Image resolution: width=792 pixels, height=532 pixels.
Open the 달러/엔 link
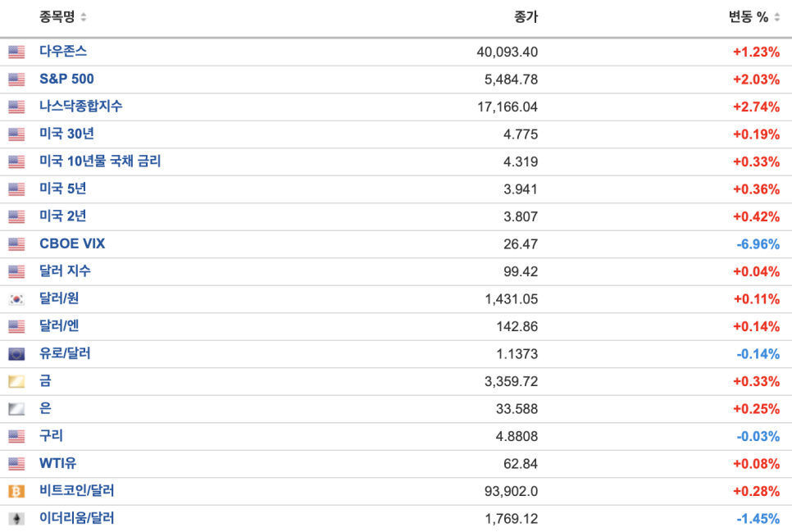pos(59,326)
